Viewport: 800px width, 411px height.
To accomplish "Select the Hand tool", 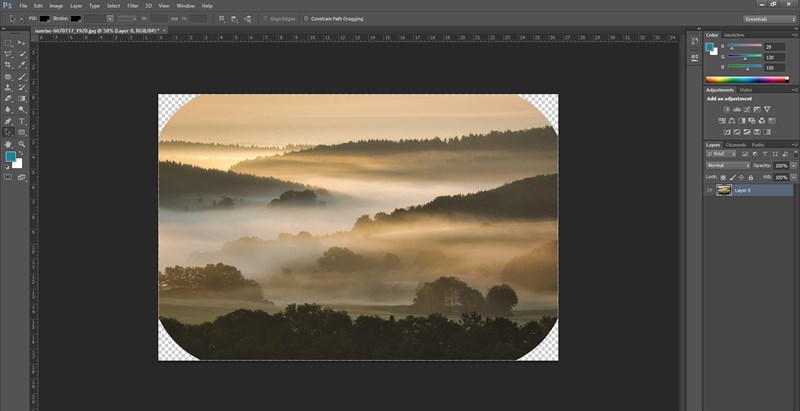I will pyautogui.click(x=9, y=144).
